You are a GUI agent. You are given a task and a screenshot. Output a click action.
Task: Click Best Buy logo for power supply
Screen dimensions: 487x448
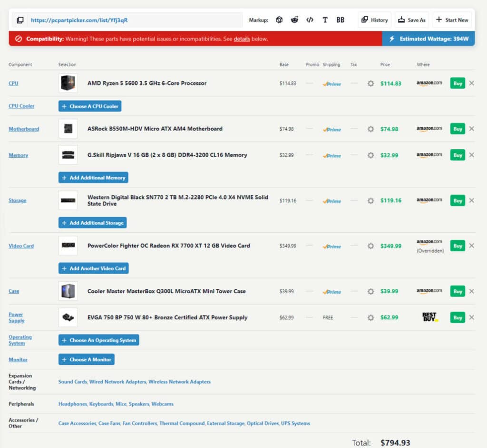(x=430, y=317)
